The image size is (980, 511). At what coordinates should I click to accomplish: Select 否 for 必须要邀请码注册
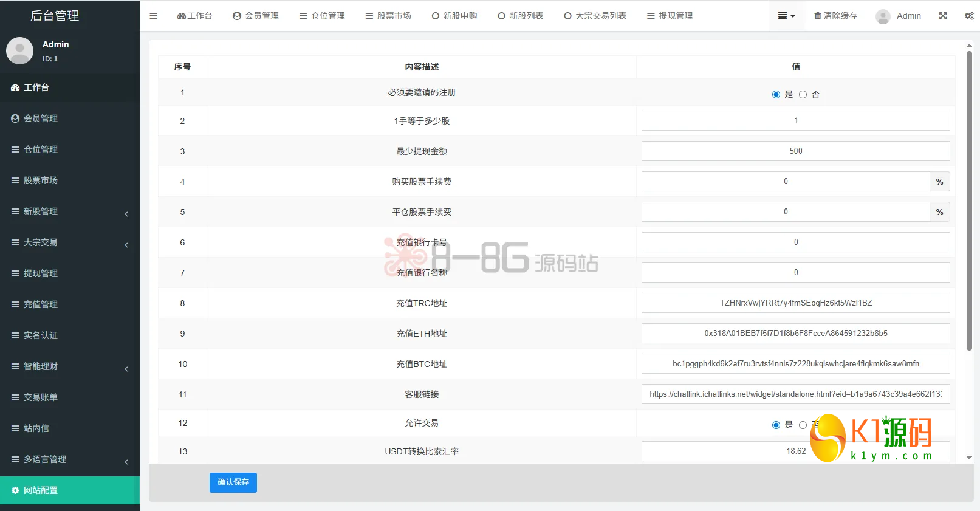point(803,94)
